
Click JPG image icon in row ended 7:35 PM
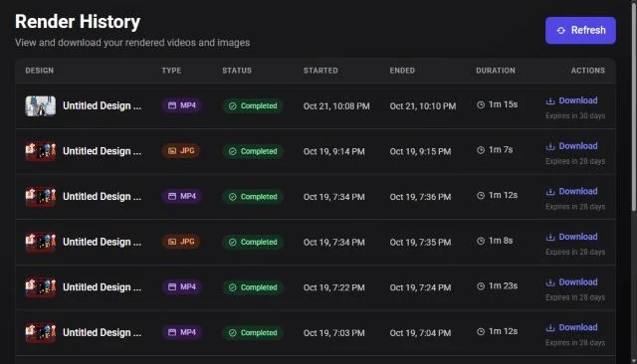[172, 242]
